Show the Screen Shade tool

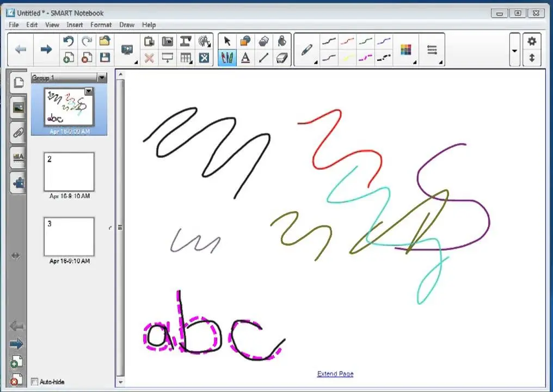(x=167, y=58)
